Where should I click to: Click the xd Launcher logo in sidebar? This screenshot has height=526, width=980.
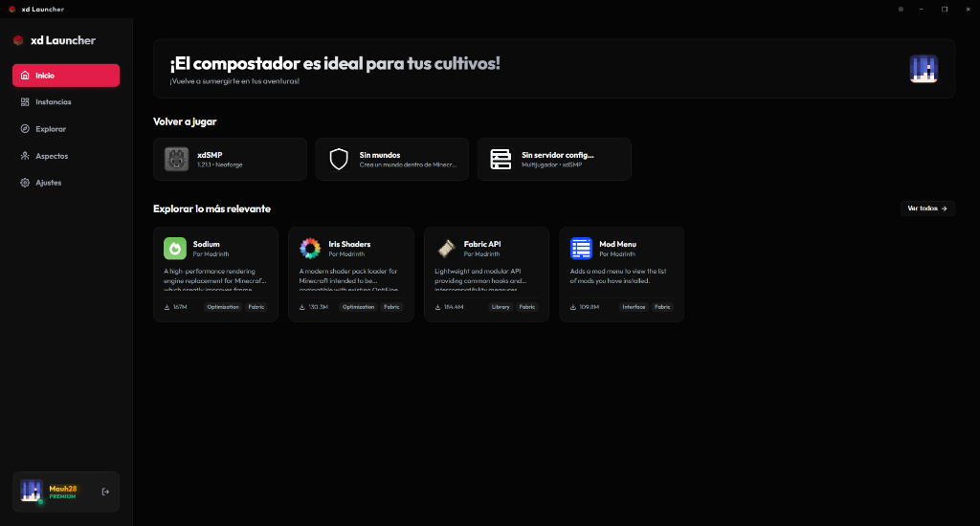point(18,40)
